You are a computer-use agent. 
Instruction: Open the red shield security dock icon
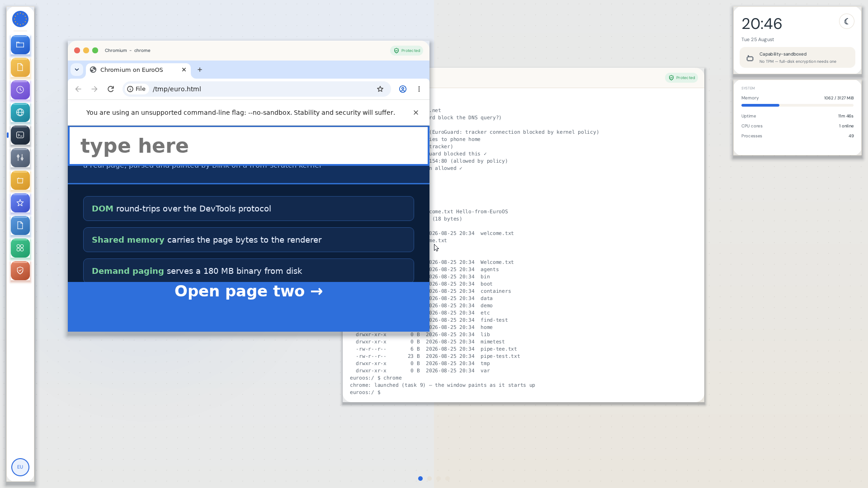(x=20, y=271)
